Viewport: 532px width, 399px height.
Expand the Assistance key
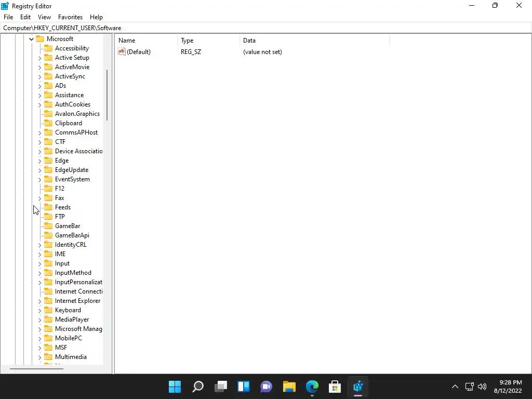point(39,96)
